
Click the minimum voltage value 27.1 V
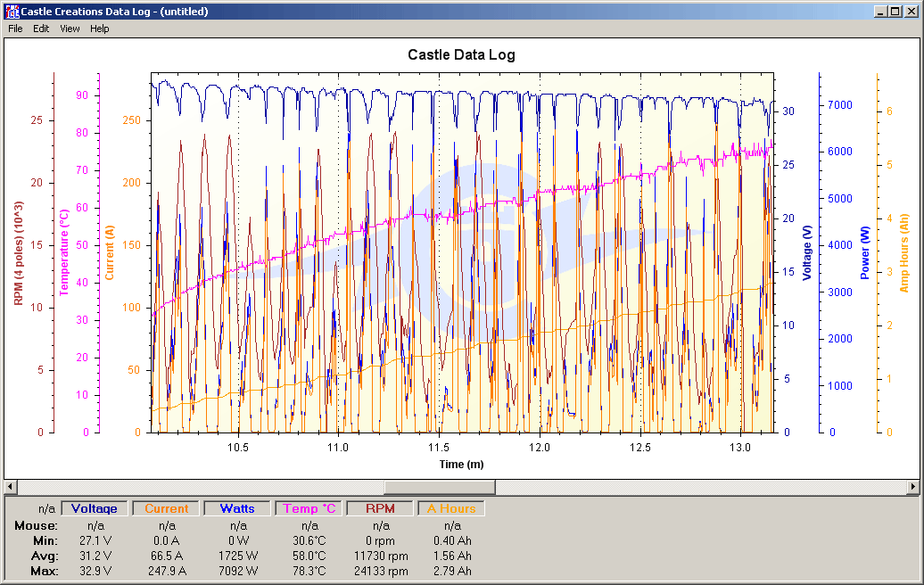point(95,540)
